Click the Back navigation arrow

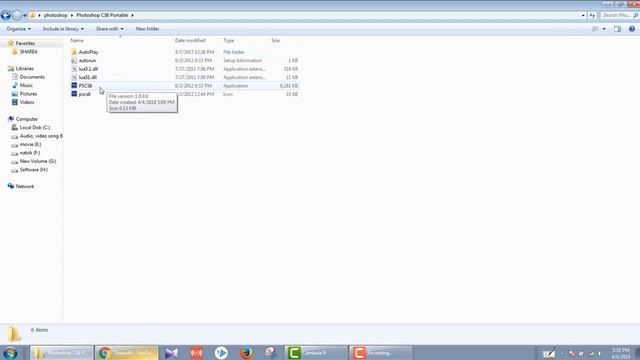[6, 16]
